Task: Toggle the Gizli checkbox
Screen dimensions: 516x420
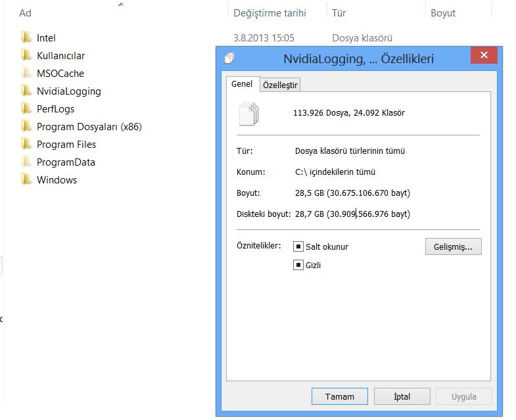Action: click(298, 266)
